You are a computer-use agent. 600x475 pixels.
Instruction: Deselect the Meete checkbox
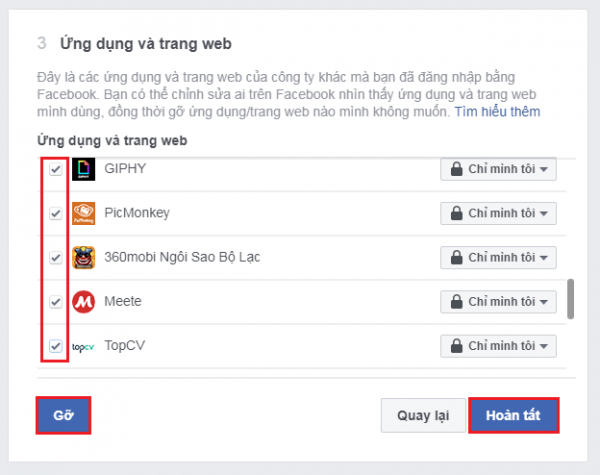pos(56,302)
